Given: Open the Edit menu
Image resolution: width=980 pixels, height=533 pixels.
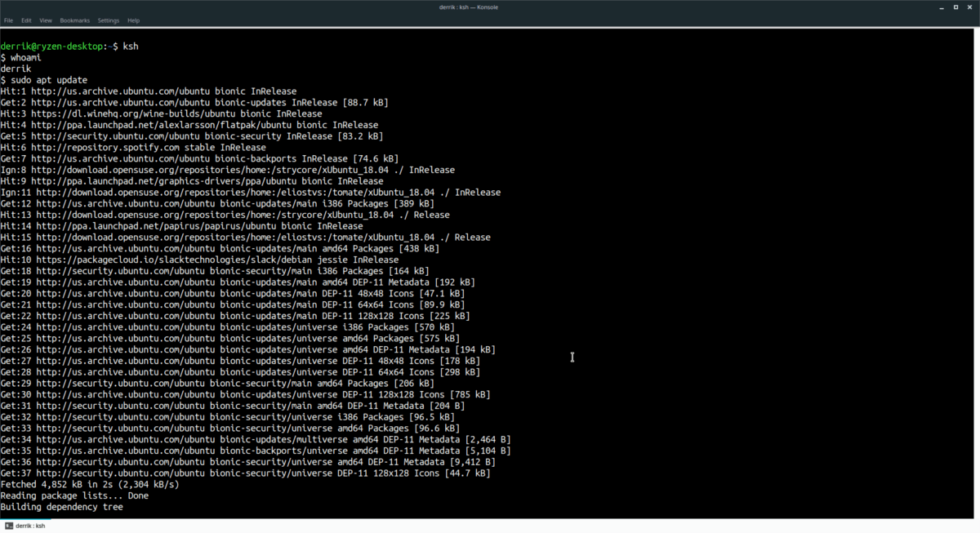Looking at the screenshot, I should click(x=26, y=20).
